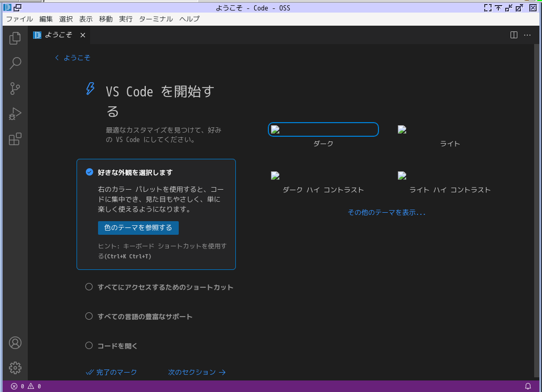Open the ターミナル menu
Viewport: 542px width, 392px height.
156,19
